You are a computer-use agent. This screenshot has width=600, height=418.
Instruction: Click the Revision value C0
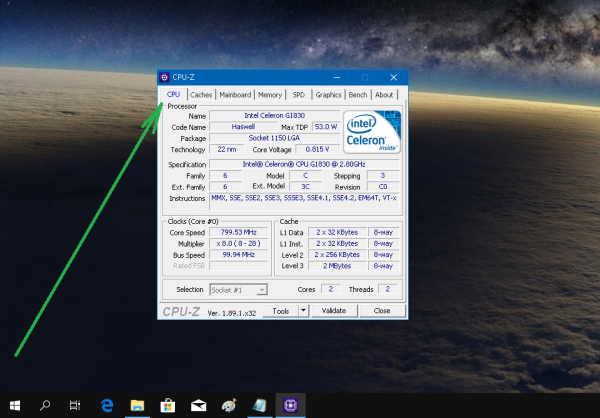tap(383, 187)
